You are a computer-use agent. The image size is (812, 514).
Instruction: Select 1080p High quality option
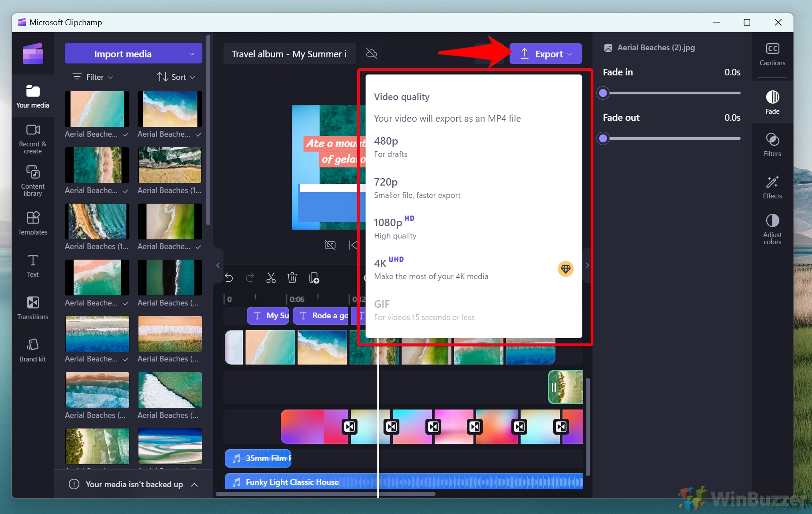point(473,229)
